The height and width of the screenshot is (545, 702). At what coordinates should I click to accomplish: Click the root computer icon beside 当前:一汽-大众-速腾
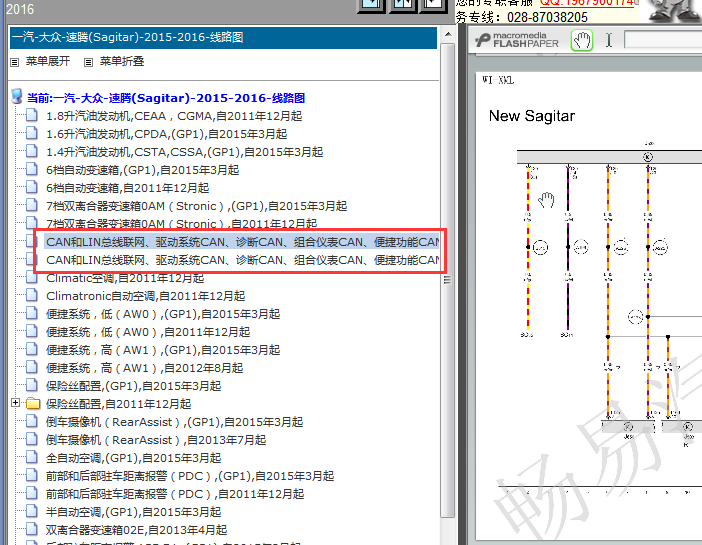[17, 96]
